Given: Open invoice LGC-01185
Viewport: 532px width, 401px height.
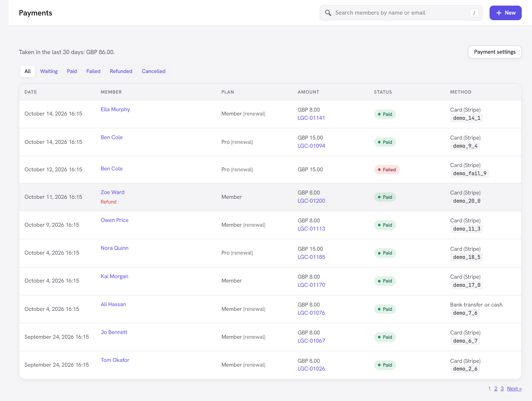Looking at the screenshot, I should (x=311, y=257).
